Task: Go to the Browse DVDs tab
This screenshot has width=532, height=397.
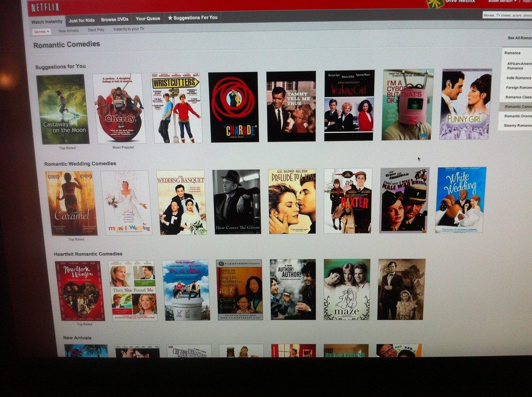Action: [114, 19]
